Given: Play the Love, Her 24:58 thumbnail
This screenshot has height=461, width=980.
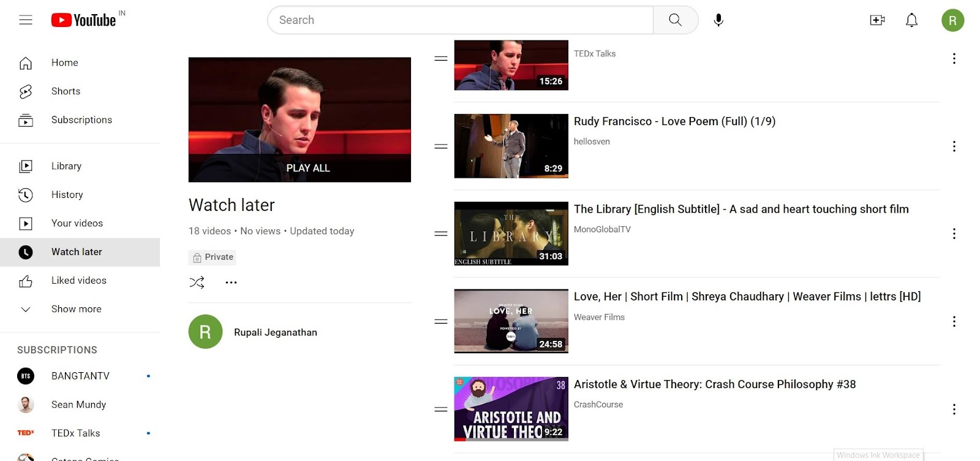Looking at the screenshot, I should tap(511, 321).
